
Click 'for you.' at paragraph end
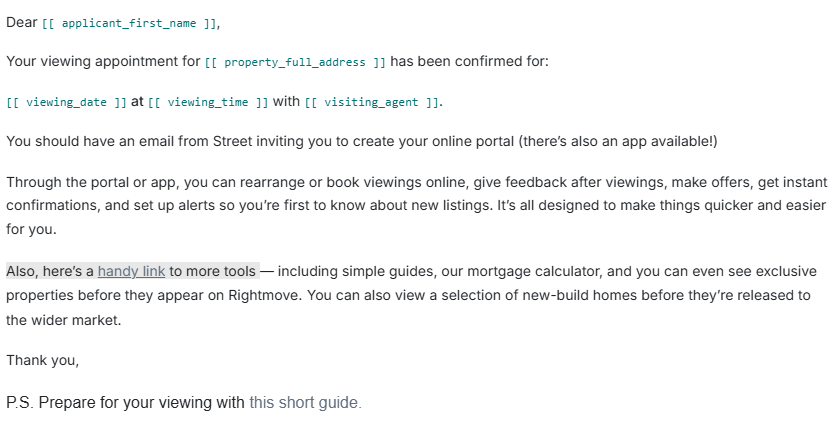click(x=31, y=229)
